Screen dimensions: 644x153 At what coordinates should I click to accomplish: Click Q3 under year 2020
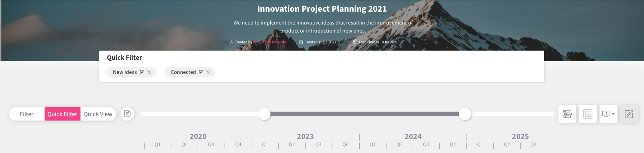coord(211,145)
